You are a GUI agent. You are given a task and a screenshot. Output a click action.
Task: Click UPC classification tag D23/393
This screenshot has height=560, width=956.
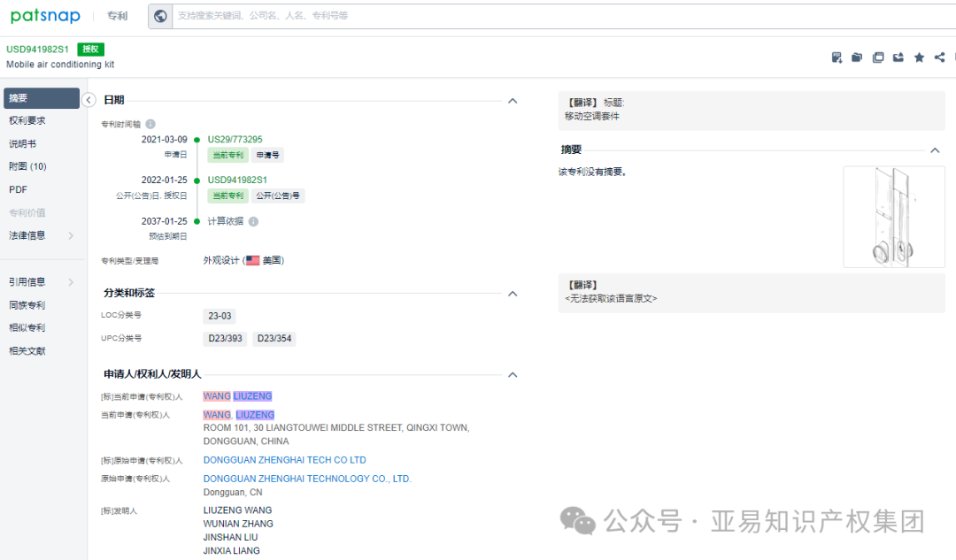click(225, 339)
